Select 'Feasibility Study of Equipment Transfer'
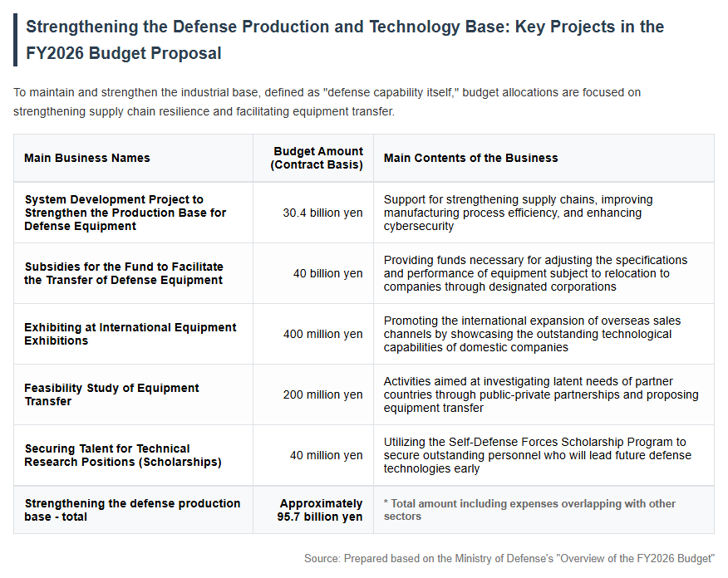Viewport: 728px width, 578px height. (111, 394)
